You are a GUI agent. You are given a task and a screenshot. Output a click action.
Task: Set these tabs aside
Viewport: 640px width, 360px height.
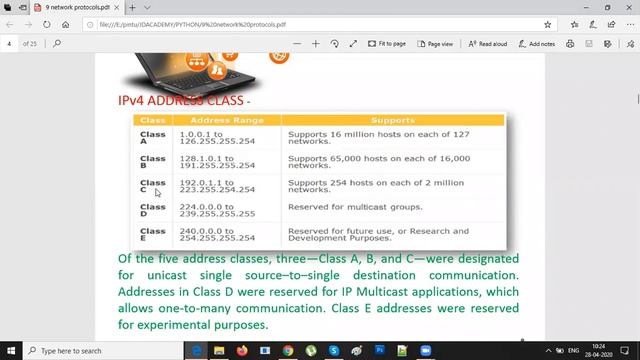(x=23, y=7)
